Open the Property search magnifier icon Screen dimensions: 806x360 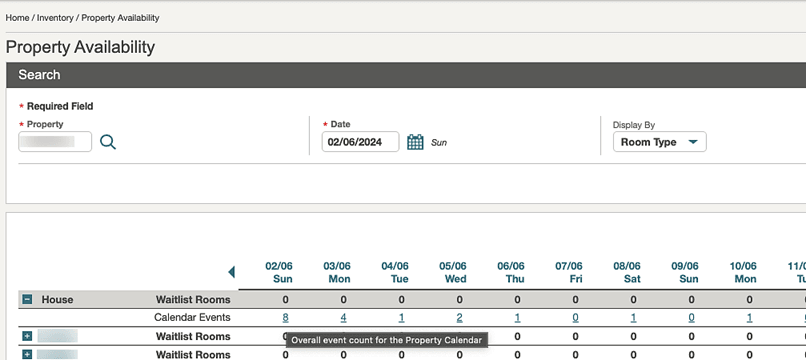(108, 142)
